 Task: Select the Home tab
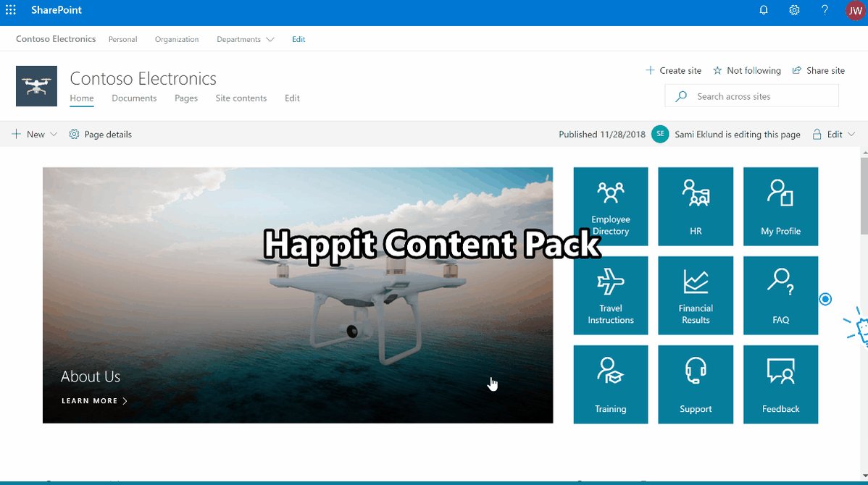click(81, 98)
